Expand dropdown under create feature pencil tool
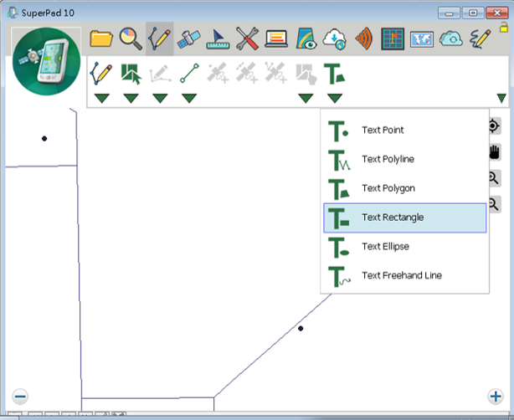The image size is (514, 420). pyautogui.click(x=101, y=98)
